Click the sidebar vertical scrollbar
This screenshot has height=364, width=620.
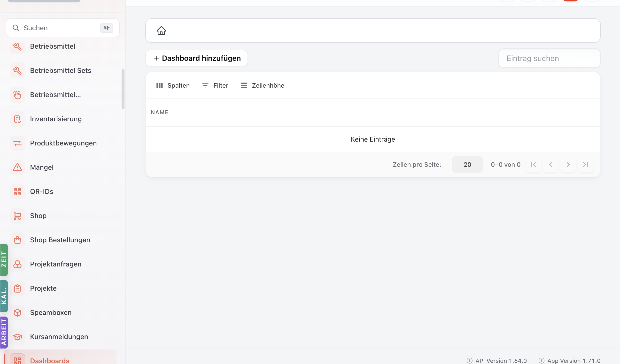pos(123,89)
